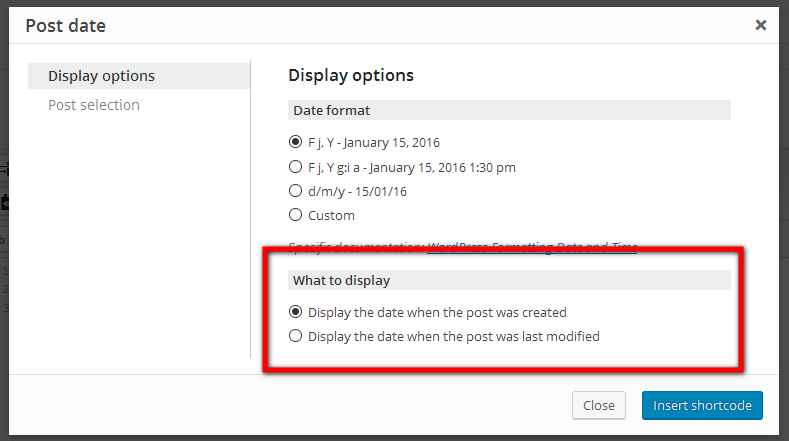Select the 'F j, Y' date format radio button
The height and width of the screenshot is (441, 789).
pos(295,142)
